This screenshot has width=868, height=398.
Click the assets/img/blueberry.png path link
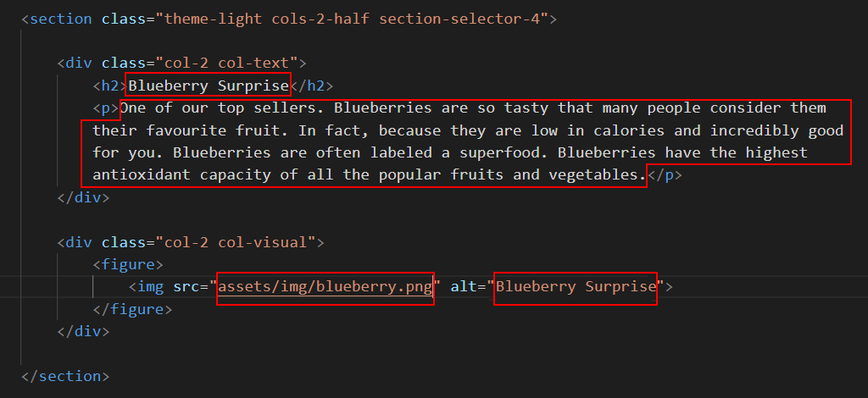pyautogui.click(x=325, y=286)
